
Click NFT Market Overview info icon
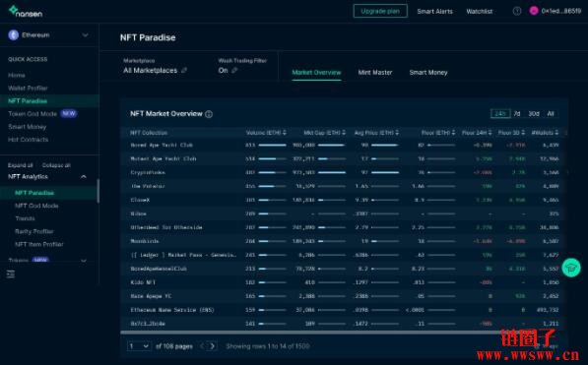click(209, 114)
